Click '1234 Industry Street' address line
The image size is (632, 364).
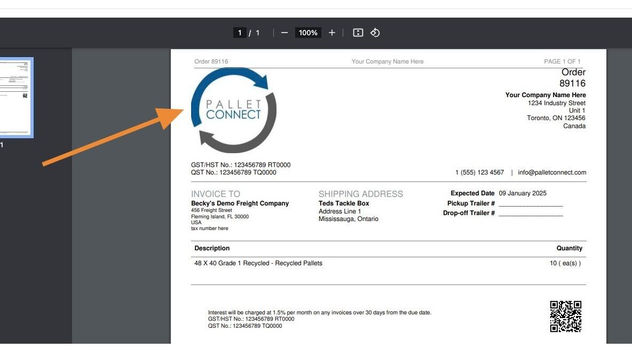(557, 103)
